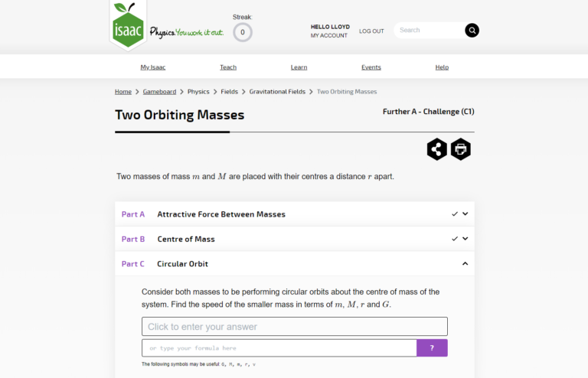Open the My Isaac menu
The height and width of the screenshot is (378, 588).
pyautogui.click(x=153, y=67)
